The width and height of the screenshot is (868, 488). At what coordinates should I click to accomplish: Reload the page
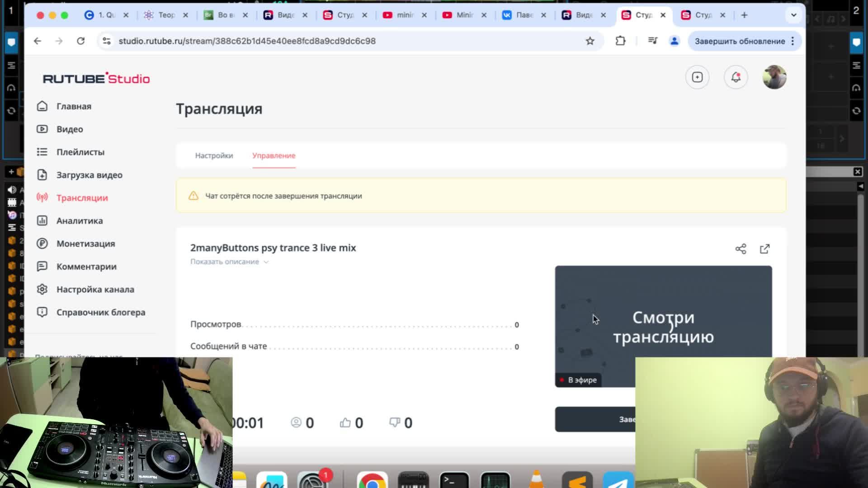tap(80, 41)
